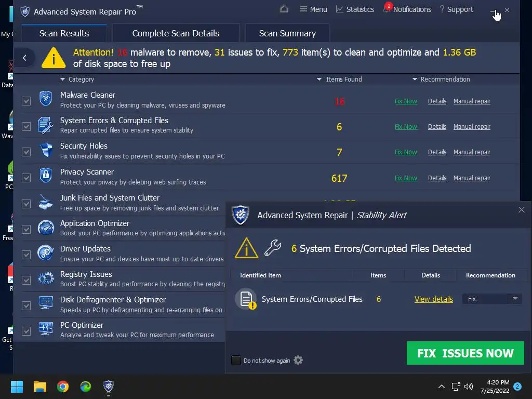Open alert settings gear icon
The height and width of the screenshot is (399, 532).
(298, 360)
